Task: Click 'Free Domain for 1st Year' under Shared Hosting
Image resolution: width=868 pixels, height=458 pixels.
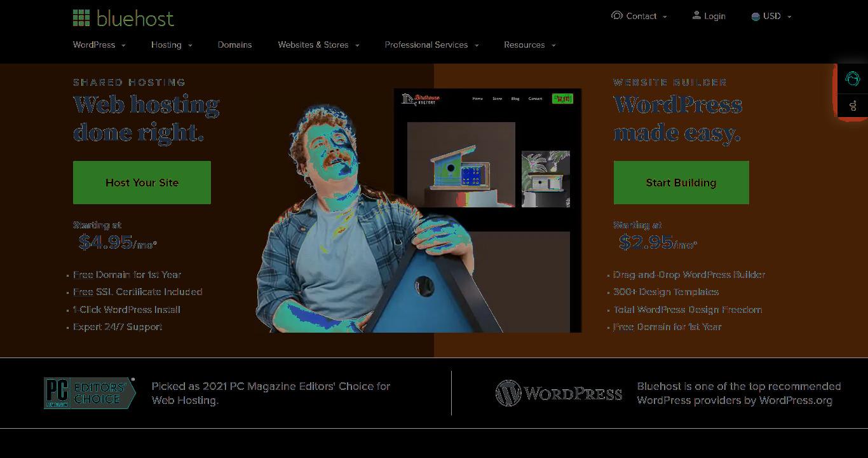Action: click(x=127, y=275)
